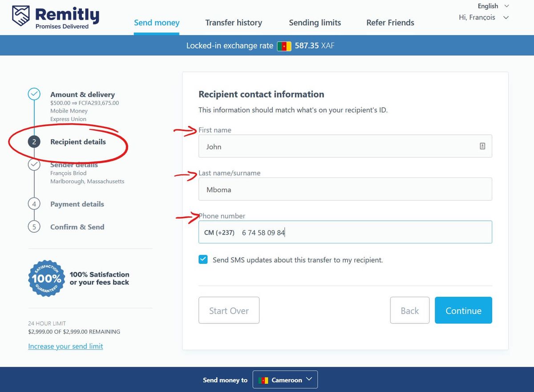Switch to the Transfer history tab

(234, 22)
